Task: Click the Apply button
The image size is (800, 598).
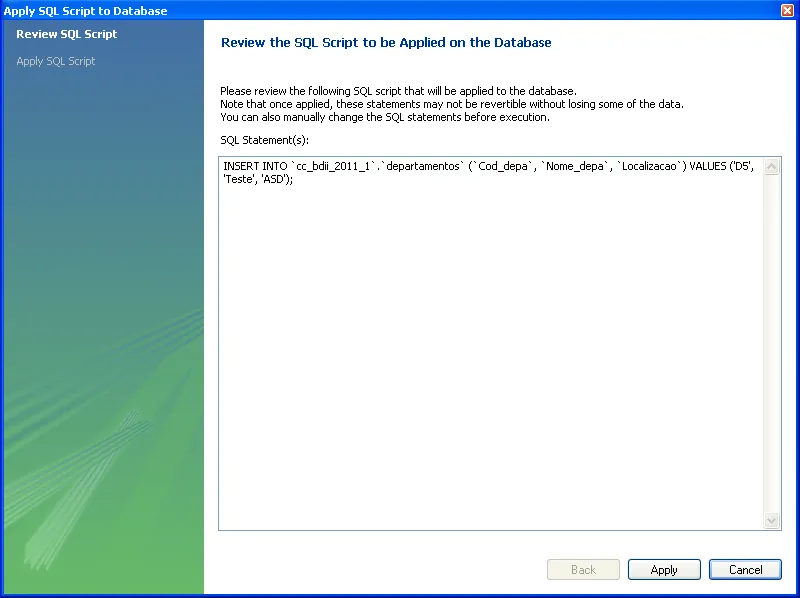Action: (664, 570)
